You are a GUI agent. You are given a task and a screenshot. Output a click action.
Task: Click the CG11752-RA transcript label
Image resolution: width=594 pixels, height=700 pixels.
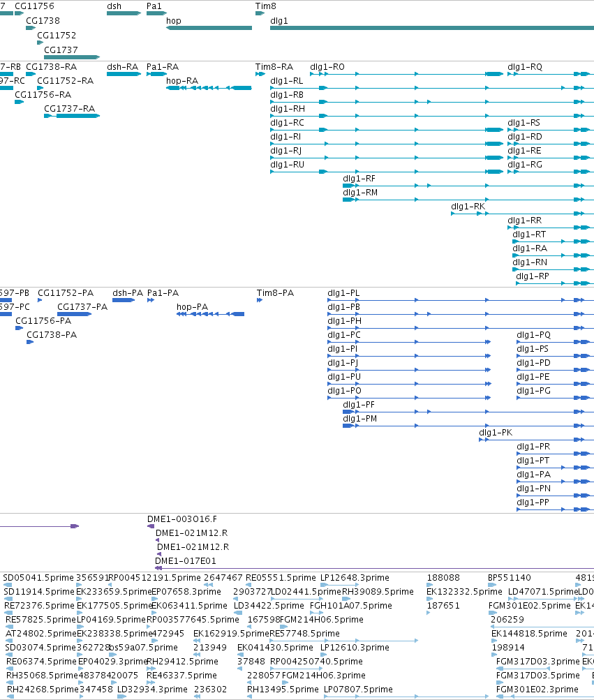[65, 80]
